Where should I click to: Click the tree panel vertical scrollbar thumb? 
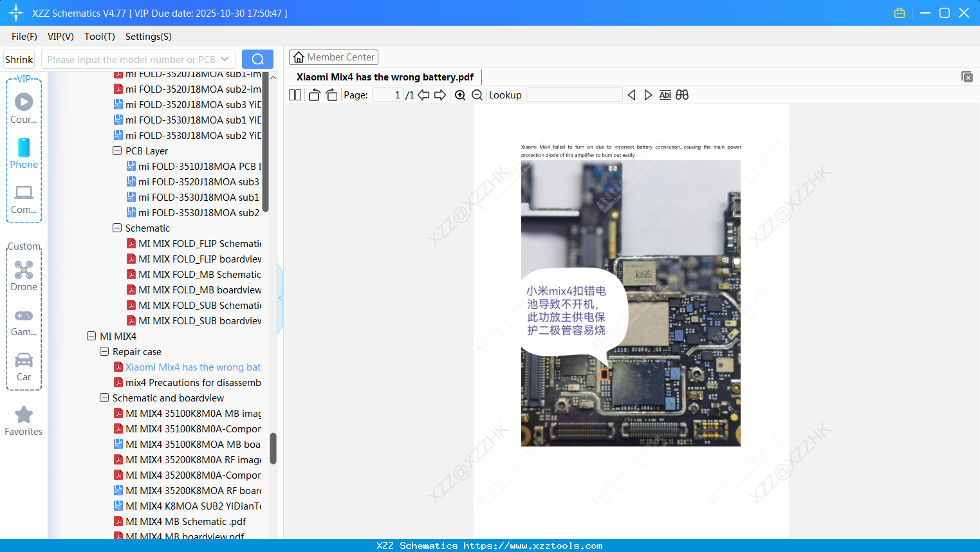point(273,448)
